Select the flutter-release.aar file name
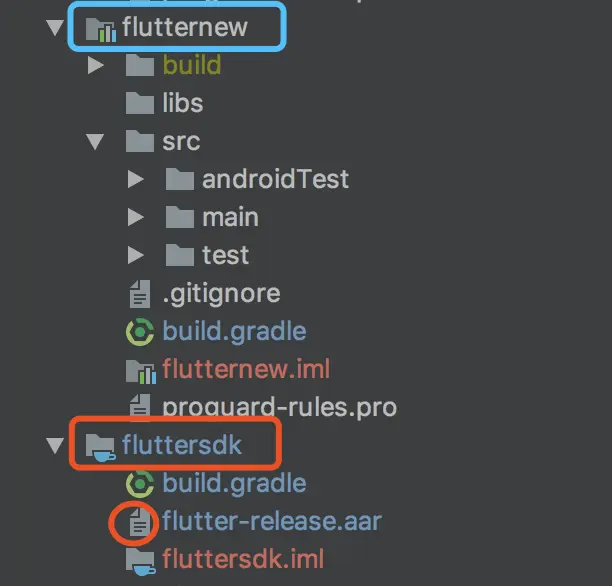612x586 pixels. coord(272,521)
